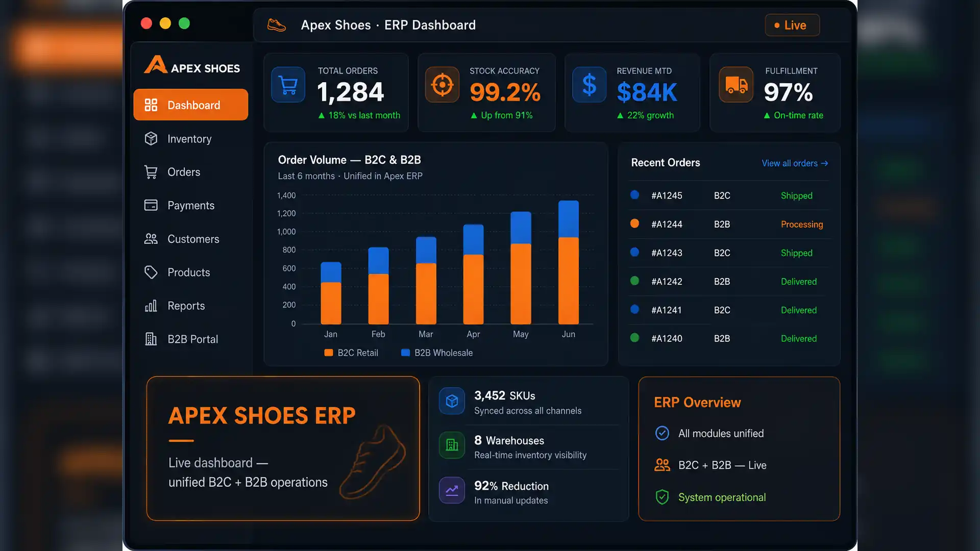Screen dimensions: 980x551
Task: Click the shoe icon in title bar
Action: (x=277, y=25)
